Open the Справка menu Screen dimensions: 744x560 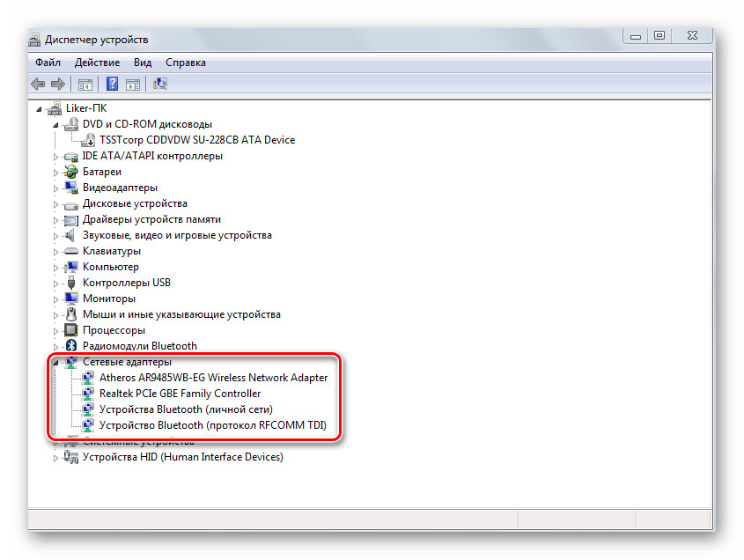186,63
